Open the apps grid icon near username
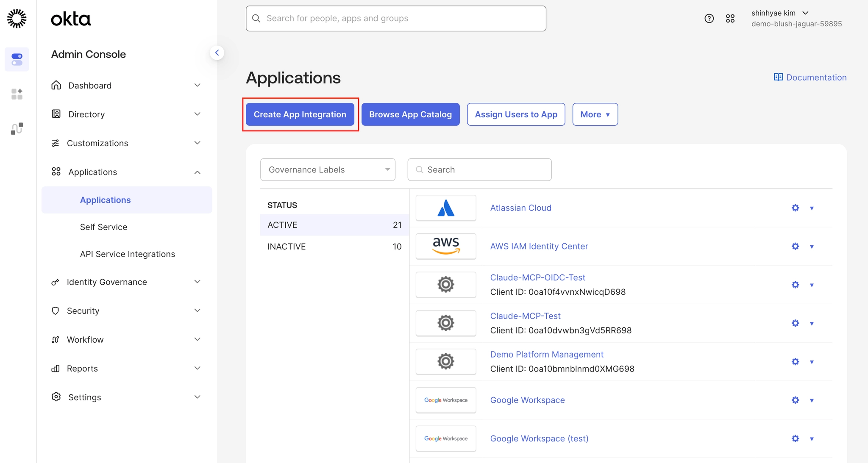868x463 pixels. [730, 19]
